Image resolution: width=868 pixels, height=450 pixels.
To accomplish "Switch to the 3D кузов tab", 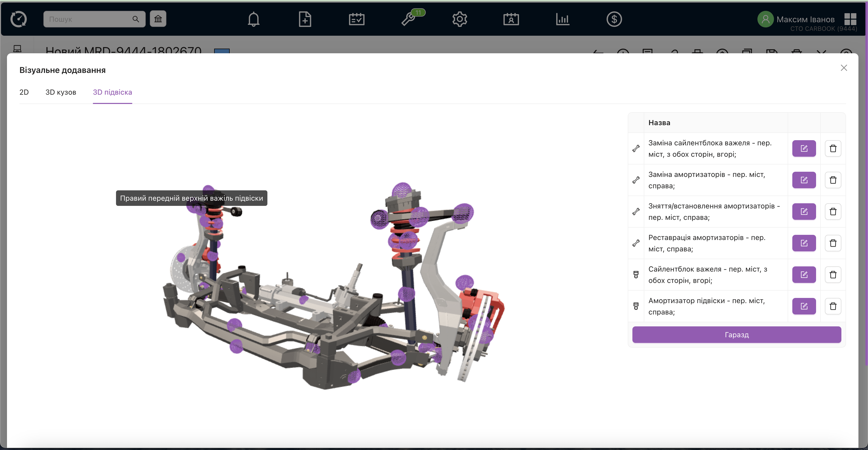I will [61, 92].
